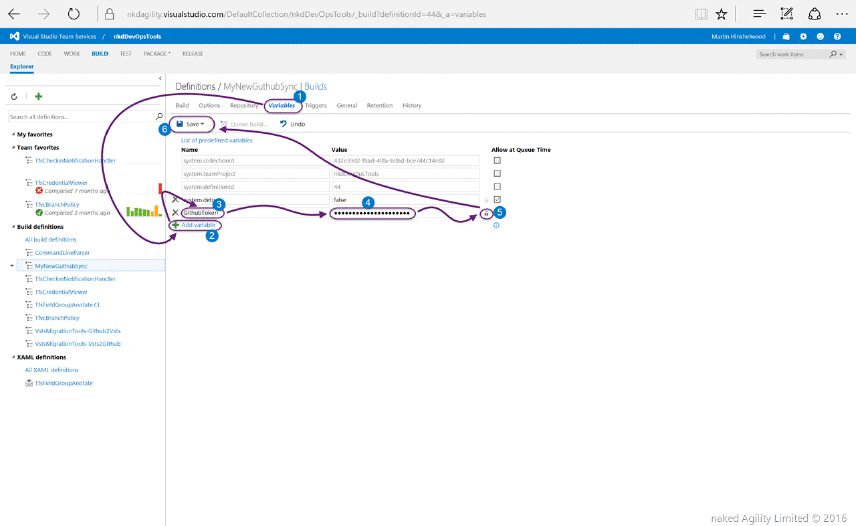This screenshot has height=526, width=856.
Task: Toggle queue-time checkbox for system.definitionId
Action: (x=497, y=187)
